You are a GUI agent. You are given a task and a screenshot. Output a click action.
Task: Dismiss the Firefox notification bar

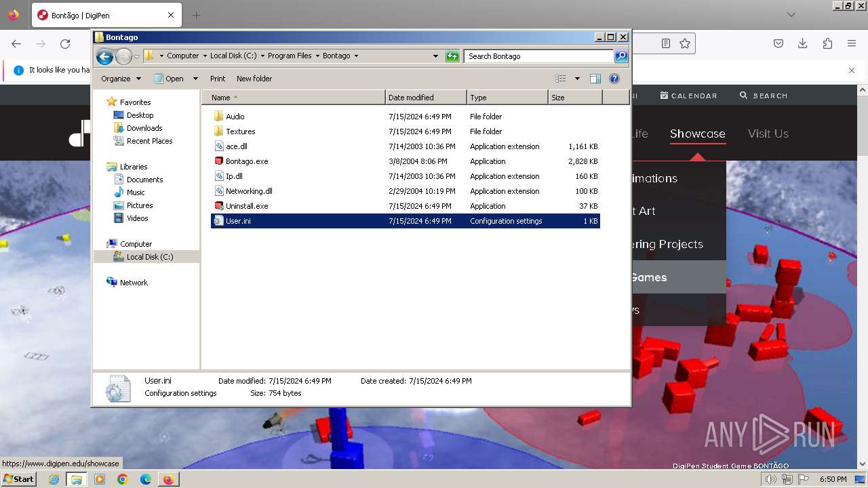852,70
